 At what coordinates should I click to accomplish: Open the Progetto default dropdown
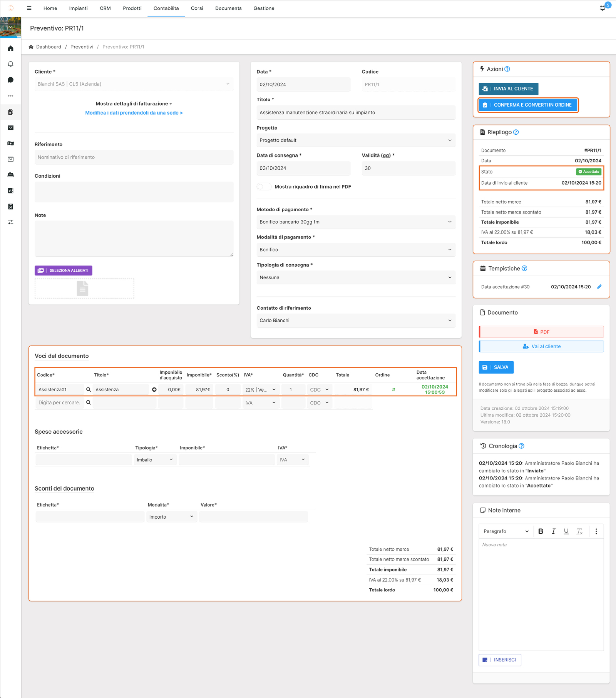pos(355,140)
